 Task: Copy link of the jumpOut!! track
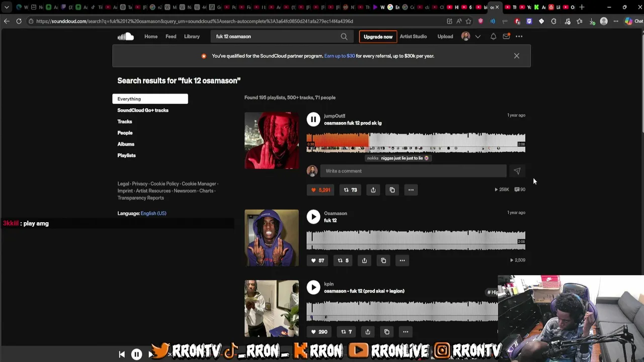(x=392, y=190)
